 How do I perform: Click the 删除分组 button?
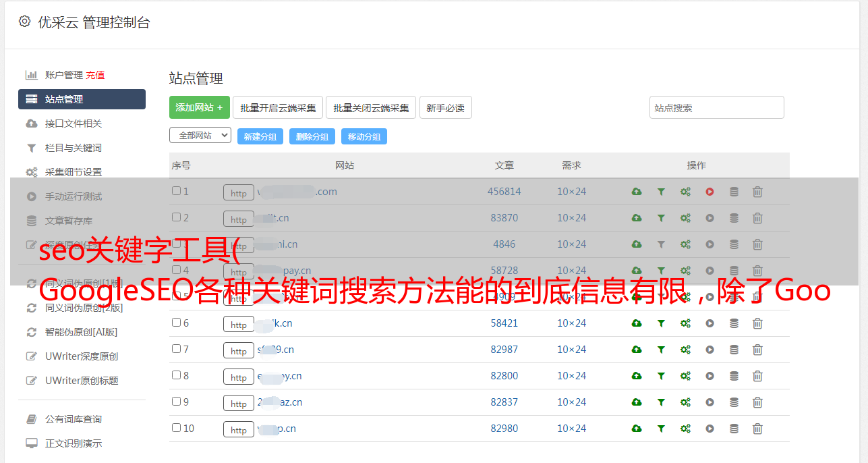point(312,136)
